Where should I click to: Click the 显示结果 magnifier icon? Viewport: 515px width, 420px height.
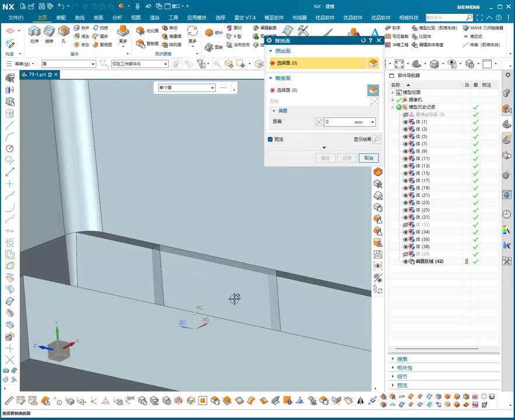click(x=377, y=139)
